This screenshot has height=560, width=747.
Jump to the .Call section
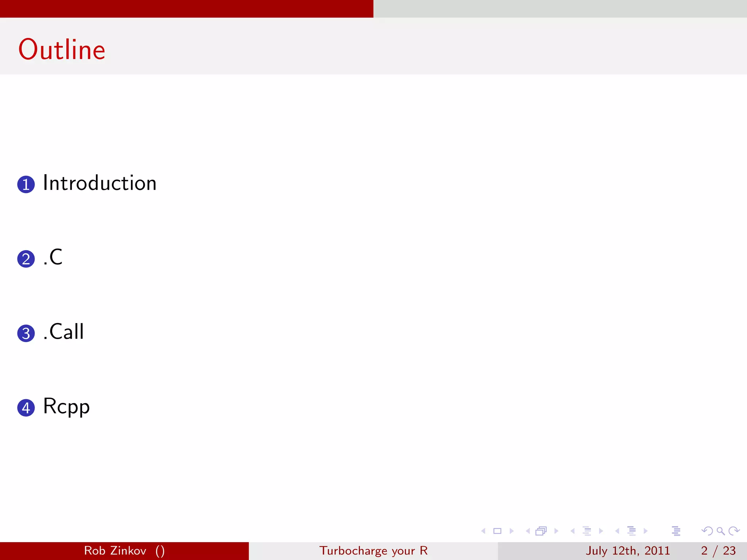pos(63,332)
